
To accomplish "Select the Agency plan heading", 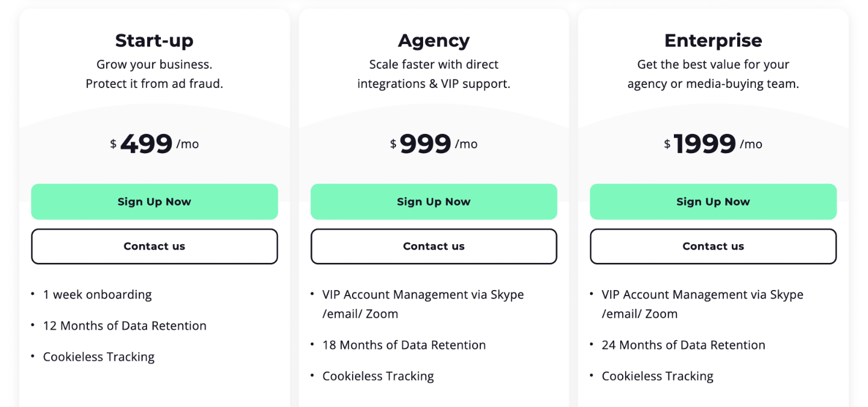I will [x=433, y=40].
